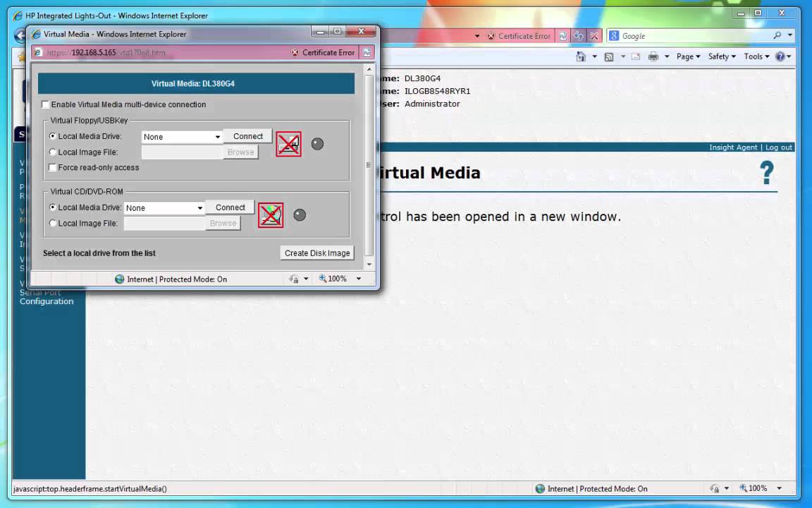
Task: Stop loading the main iLO page
Action: pyautogui.click(x=594, y=36)
